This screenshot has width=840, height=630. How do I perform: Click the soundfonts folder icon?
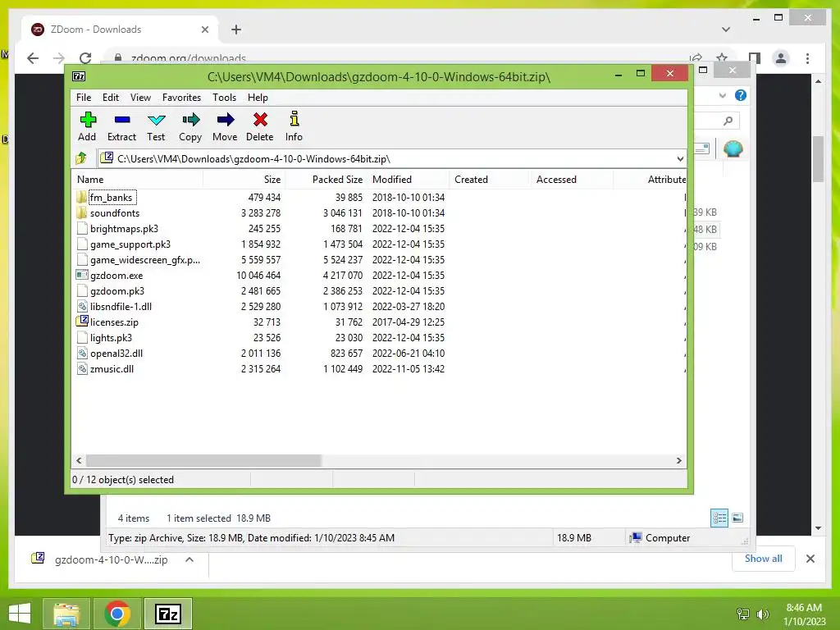81,212
